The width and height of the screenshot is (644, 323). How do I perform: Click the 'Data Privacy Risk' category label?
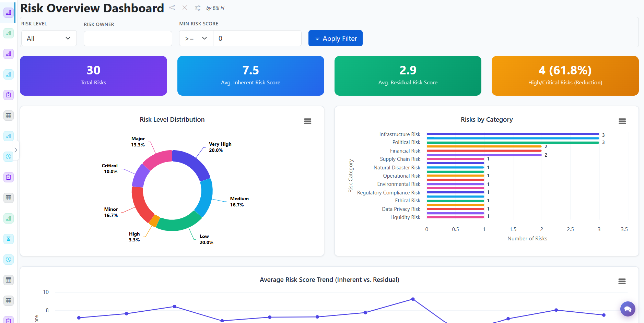[401, 209]
